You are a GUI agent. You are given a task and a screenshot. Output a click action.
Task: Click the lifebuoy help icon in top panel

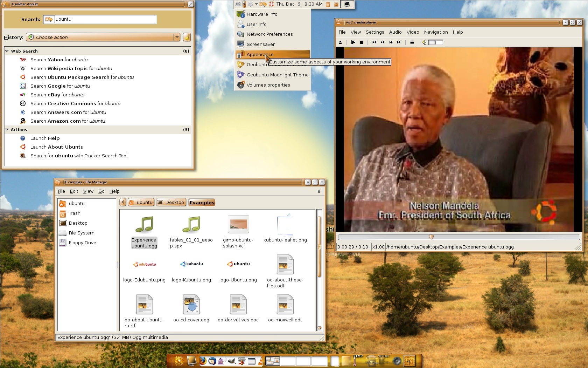(x=271, y=4)
